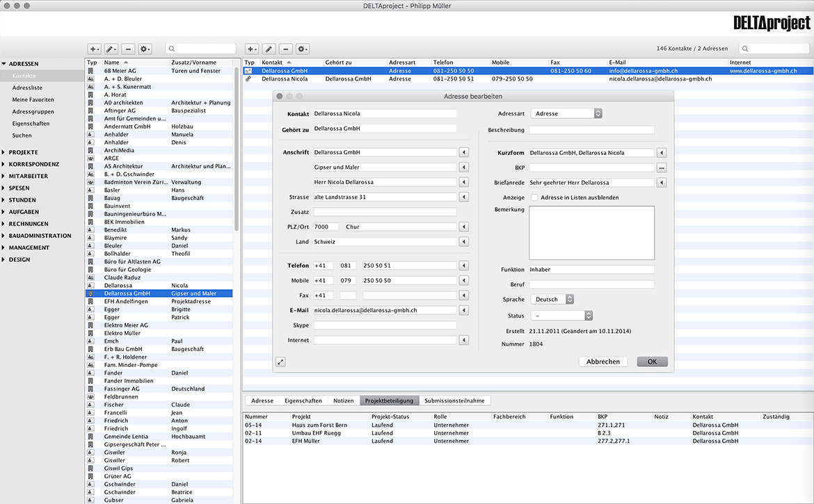814x504 pixels.
Task: Click the arrow button beside the E-Mail field
Action: pos(464,311)
